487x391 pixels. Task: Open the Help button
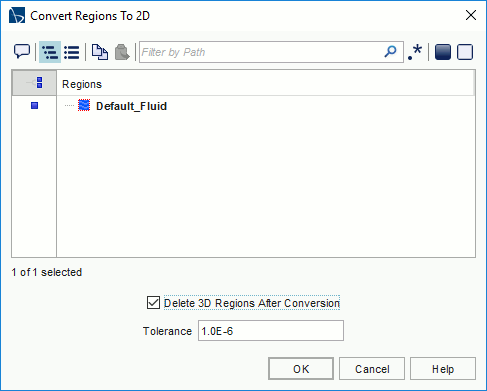click(x=443, y=369)
